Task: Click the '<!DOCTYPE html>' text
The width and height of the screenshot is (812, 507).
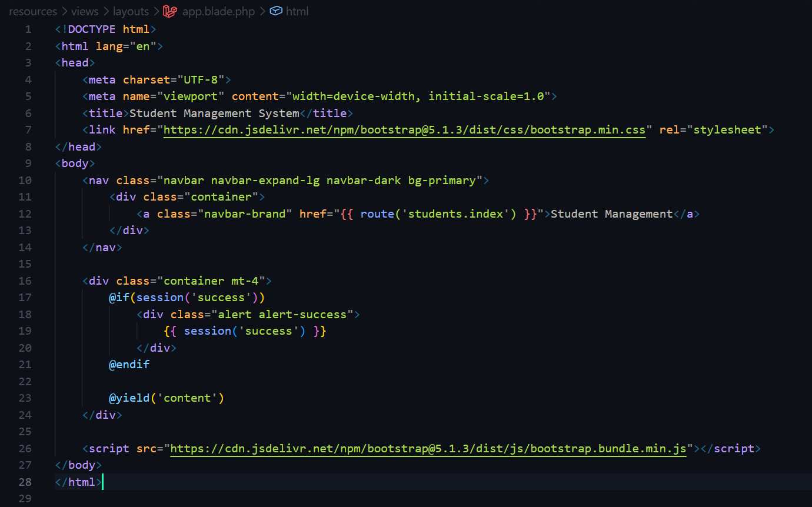Action: tap(106, 29)
